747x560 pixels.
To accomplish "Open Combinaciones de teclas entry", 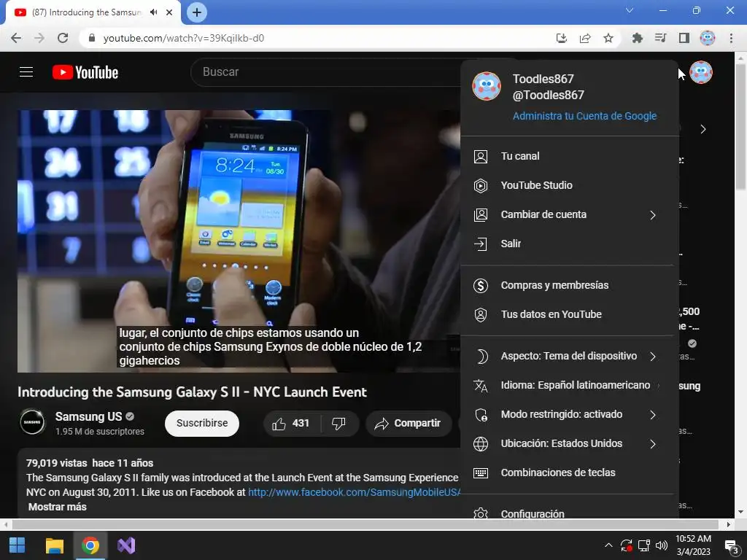I will (569, 472).
